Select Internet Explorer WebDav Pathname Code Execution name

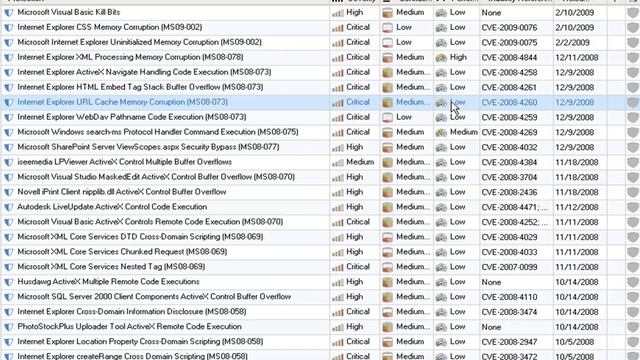point(132,117)
